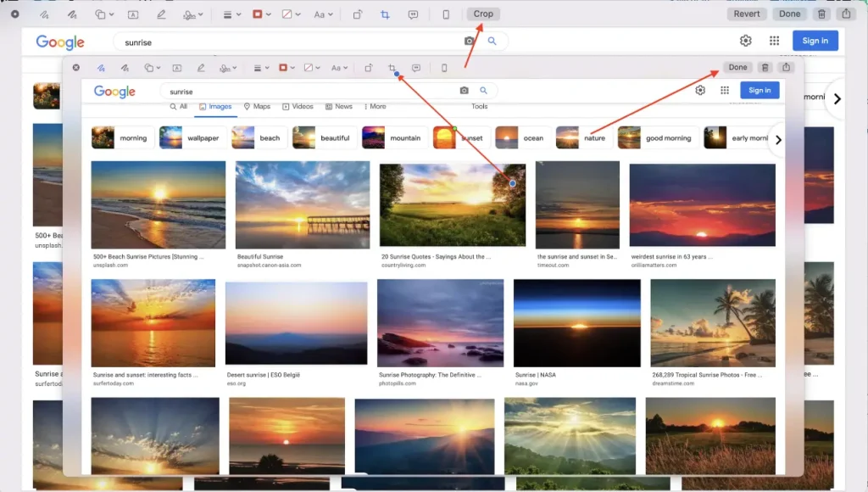The height and width of the screenshot is (492, 868).
Task: Click the trash icon beside the Revert button
Action: coord(821,14)
